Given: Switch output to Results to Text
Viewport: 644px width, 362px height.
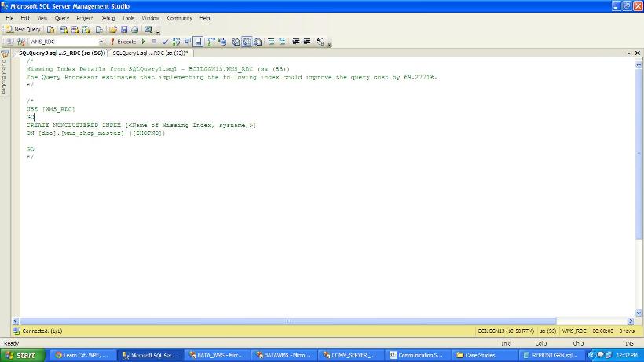Looking at the screenshot, I should coord(236,42).
